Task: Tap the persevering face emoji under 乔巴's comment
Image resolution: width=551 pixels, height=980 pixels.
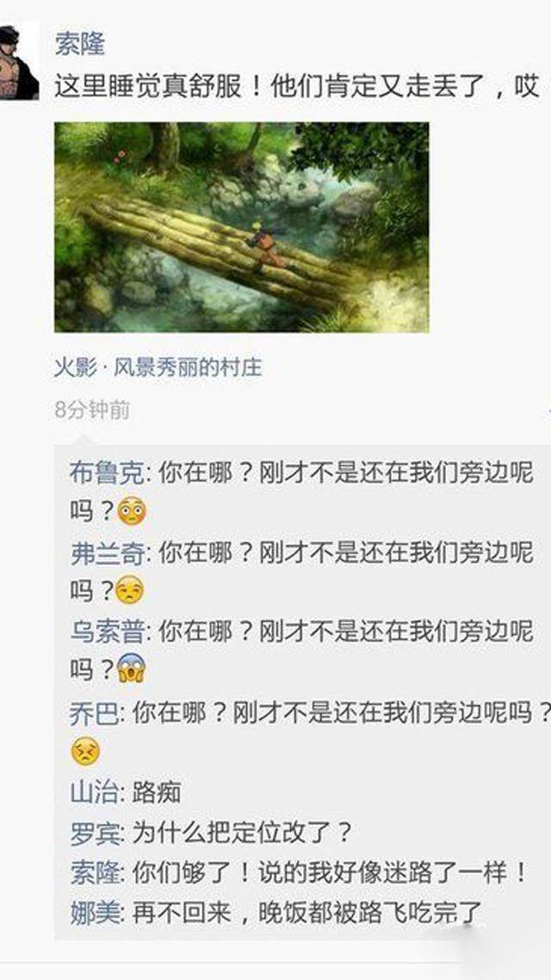Action: click(x=85, y=752)
